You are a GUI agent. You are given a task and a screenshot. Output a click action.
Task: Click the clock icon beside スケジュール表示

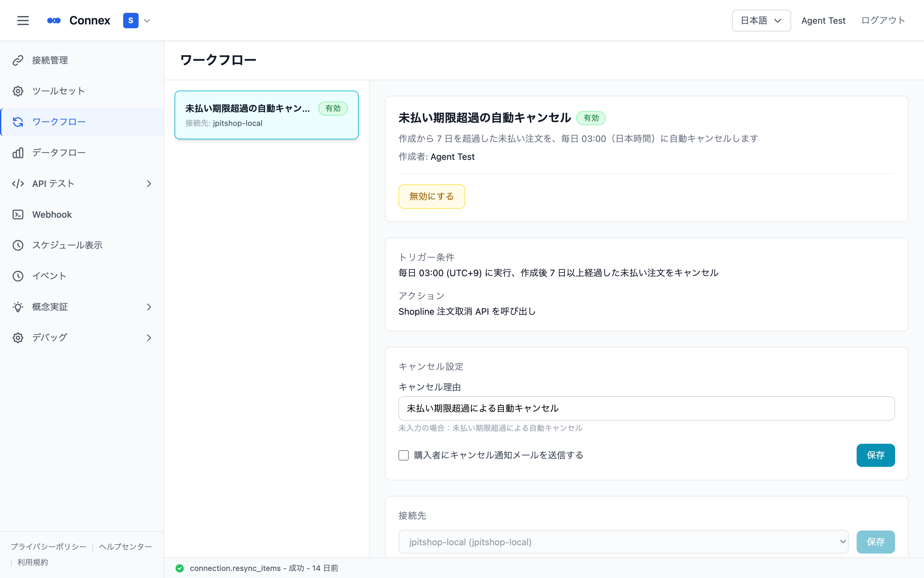(18, 245)
